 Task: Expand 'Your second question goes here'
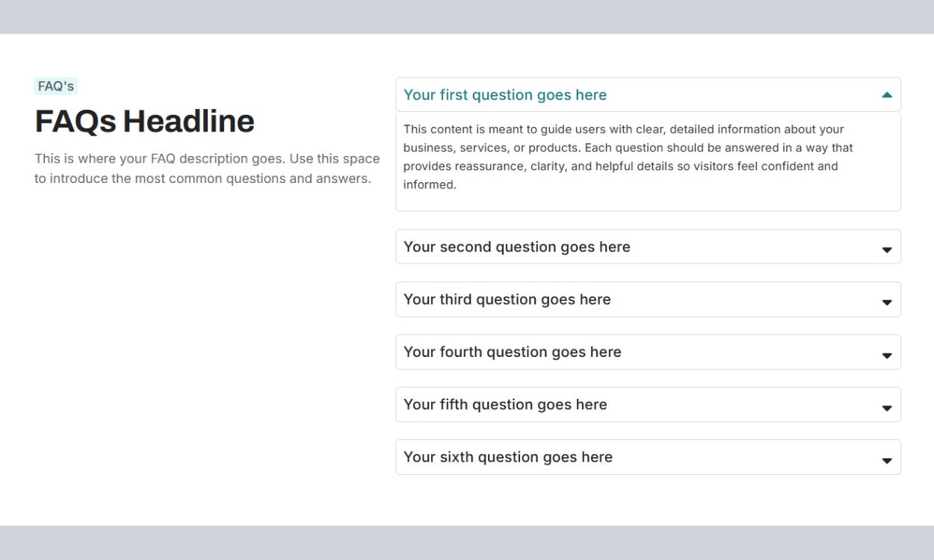[x=517, y=247]
